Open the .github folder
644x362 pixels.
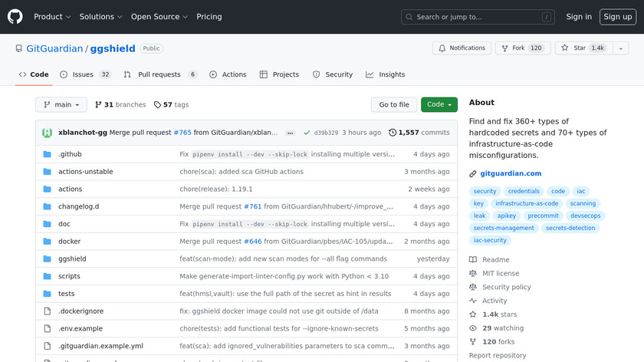70,154
